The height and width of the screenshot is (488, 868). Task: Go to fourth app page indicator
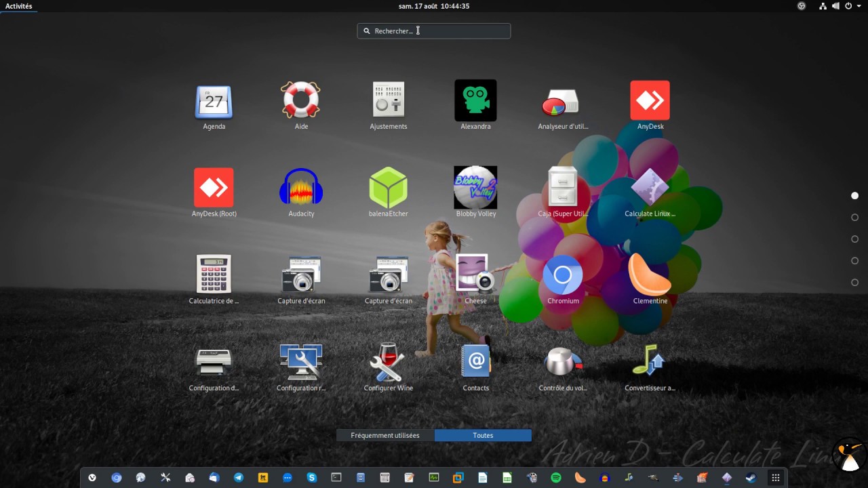tap(854, 261)
